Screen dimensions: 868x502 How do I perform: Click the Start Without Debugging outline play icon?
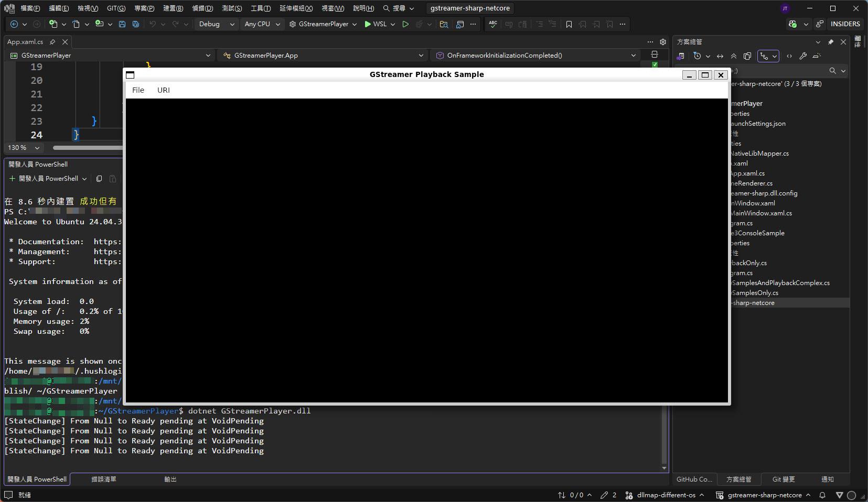coord(405,24)
